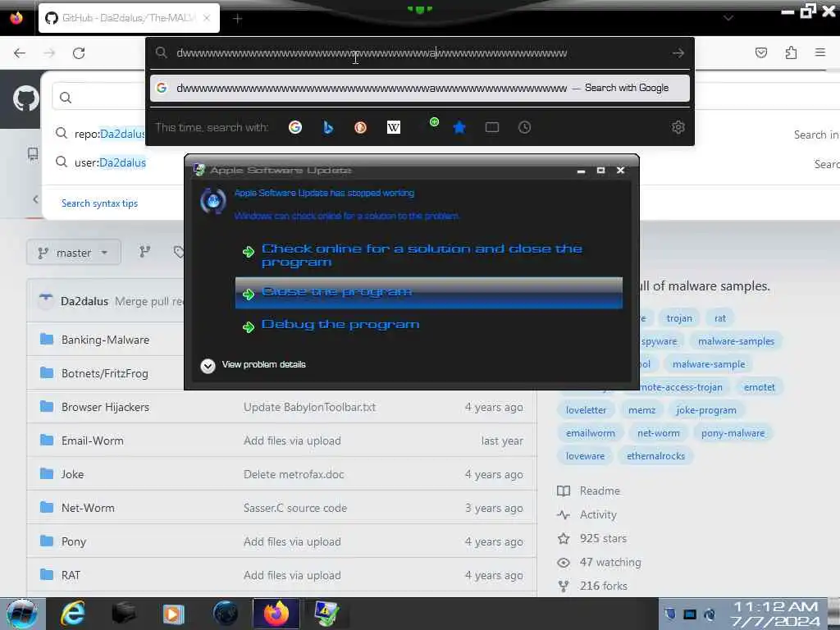Close the GitHub browser tab

pos(207,18)
